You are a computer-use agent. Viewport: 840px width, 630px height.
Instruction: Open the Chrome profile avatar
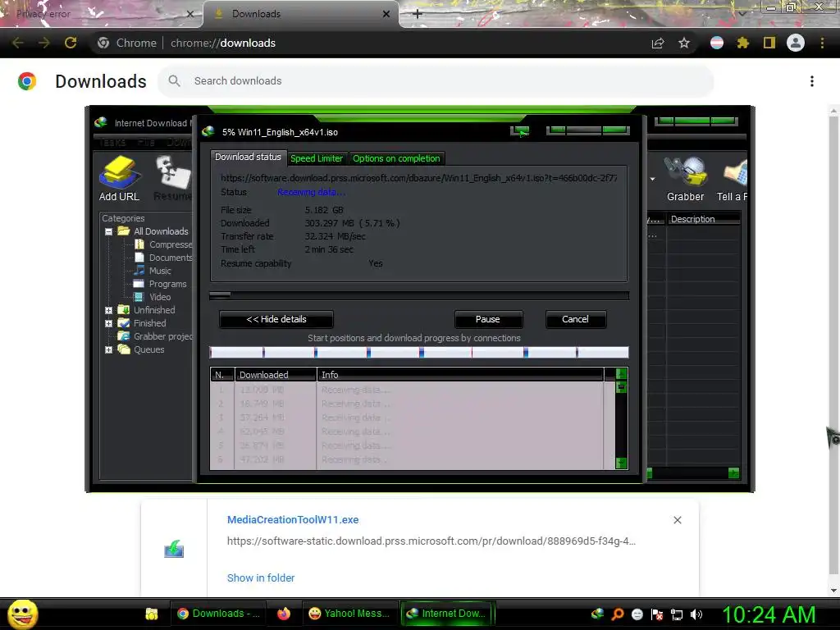click(796, 43)
